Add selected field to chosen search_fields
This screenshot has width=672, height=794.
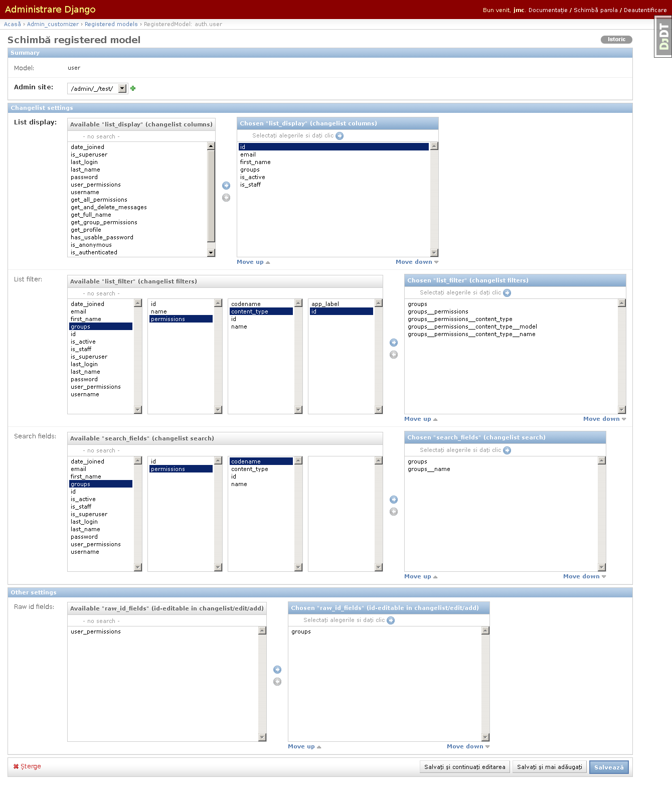[394, 500]
